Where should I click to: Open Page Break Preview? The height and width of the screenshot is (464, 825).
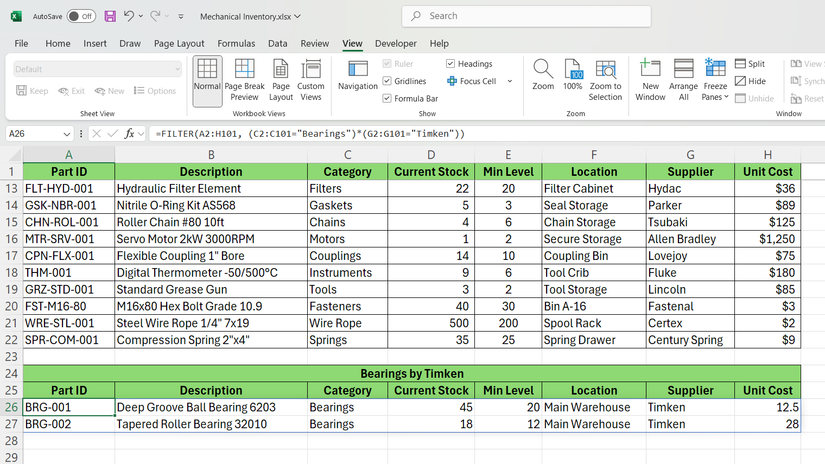coord(244,80)
